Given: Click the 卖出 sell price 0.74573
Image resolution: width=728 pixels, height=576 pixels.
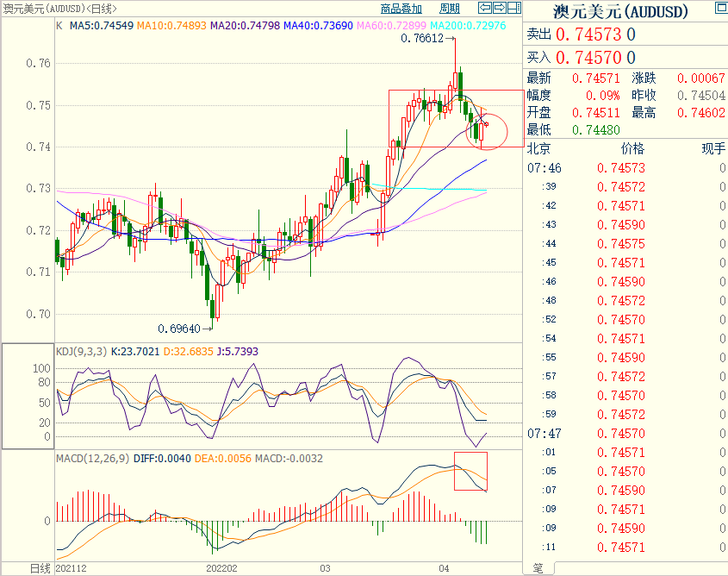Looking at the screenshot, I should click(588, 34).
